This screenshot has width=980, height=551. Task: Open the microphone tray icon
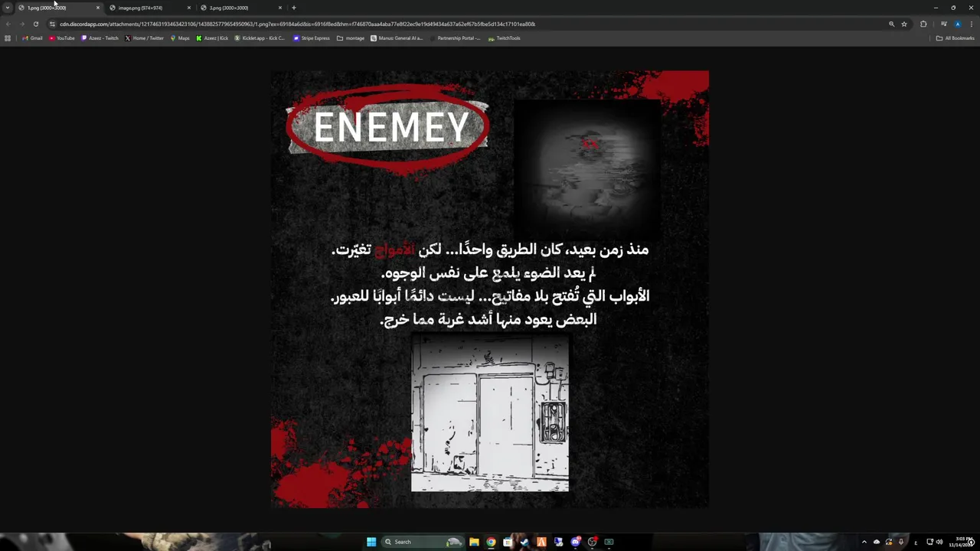[901, 542]
